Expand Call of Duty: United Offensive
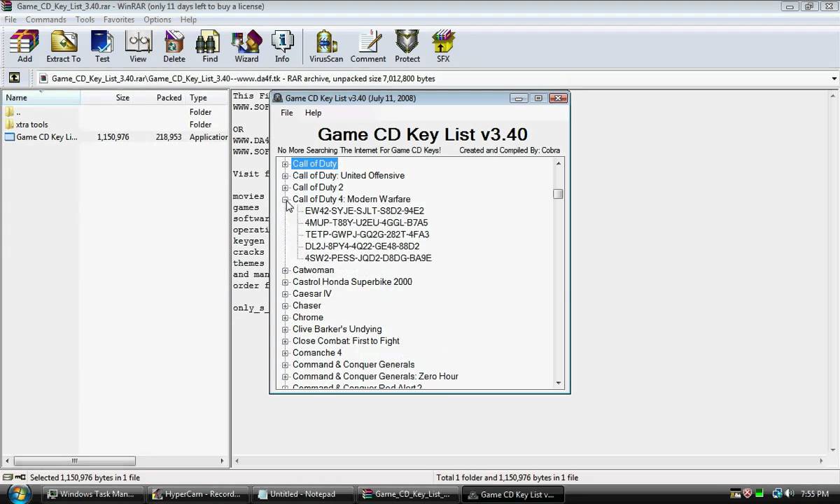The image size is (840, 504). [285, 176]
